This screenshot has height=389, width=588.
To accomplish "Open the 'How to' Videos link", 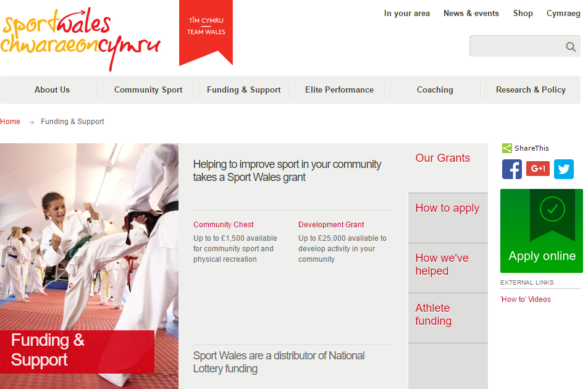I will [526, 299].
